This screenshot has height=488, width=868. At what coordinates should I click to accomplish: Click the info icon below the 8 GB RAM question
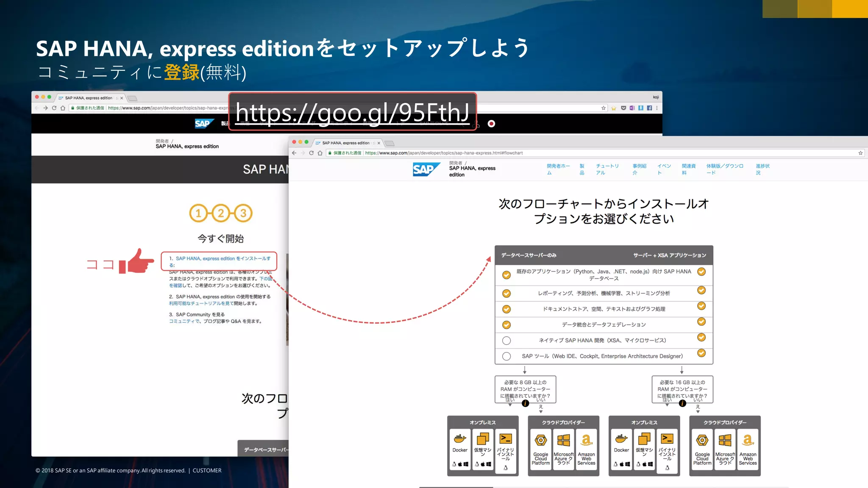[x=525, y=403]
